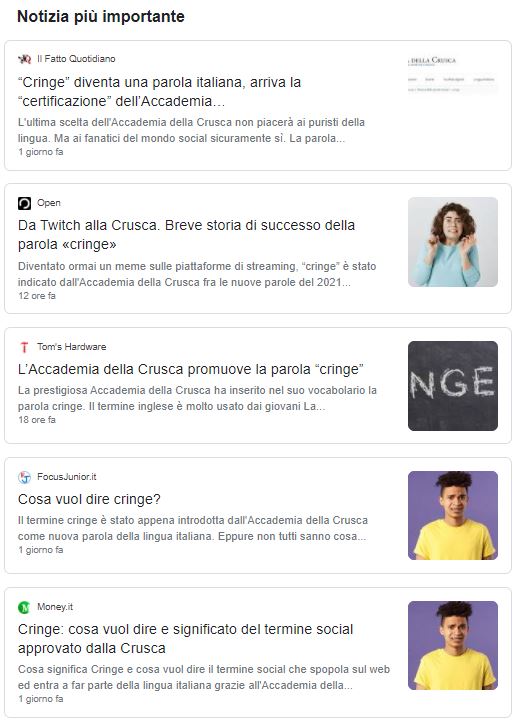Click the "Money.it" source label

pos(55,607)
